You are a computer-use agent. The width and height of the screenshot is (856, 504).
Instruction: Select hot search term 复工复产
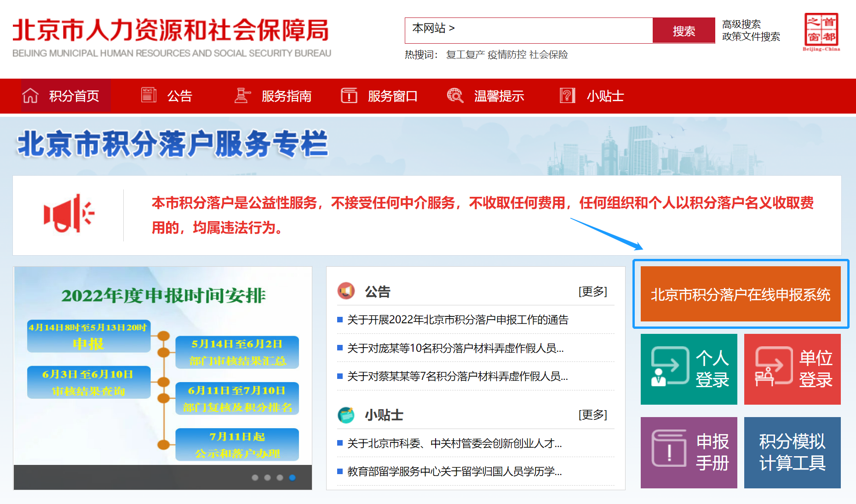click(465, 55)
